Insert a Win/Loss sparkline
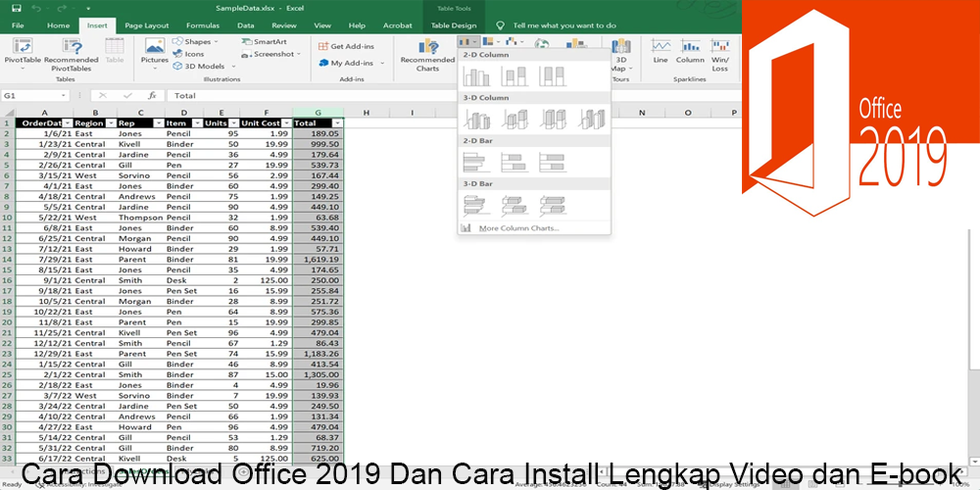The height and width of the screenshot is (490, 980). pyautogui.click(x=720, y=55)
